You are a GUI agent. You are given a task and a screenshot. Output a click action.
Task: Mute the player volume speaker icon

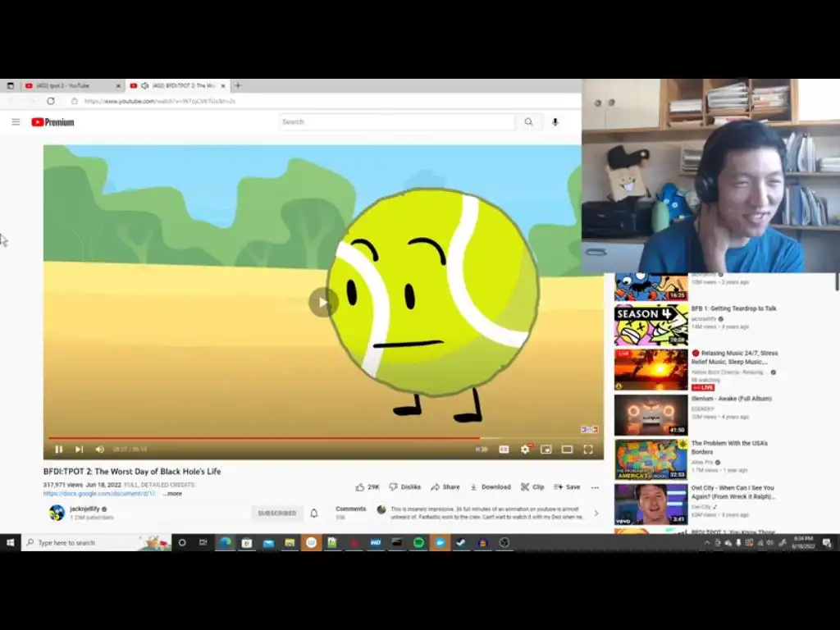[x=99, y=450]
